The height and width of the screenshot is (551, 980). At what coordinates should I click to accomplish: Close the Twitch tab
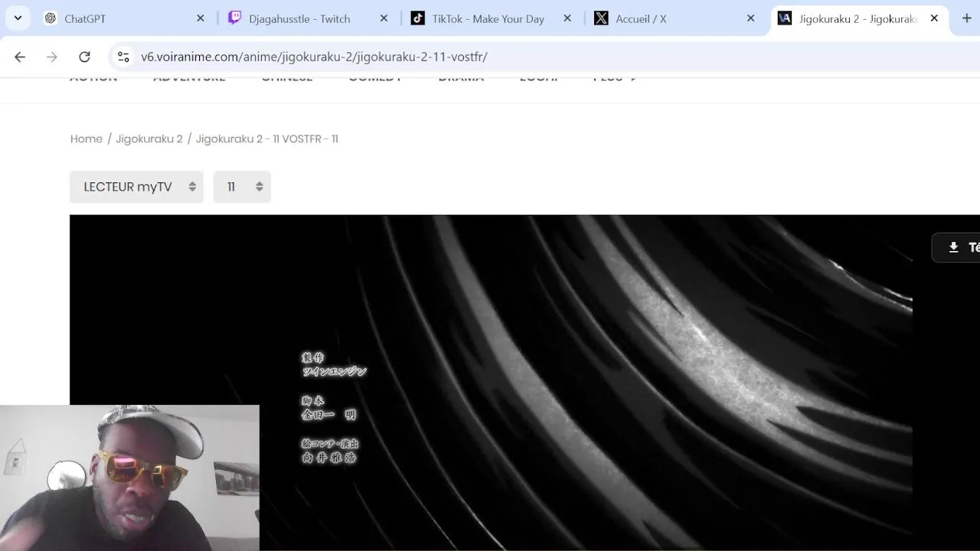pos(384,18)
